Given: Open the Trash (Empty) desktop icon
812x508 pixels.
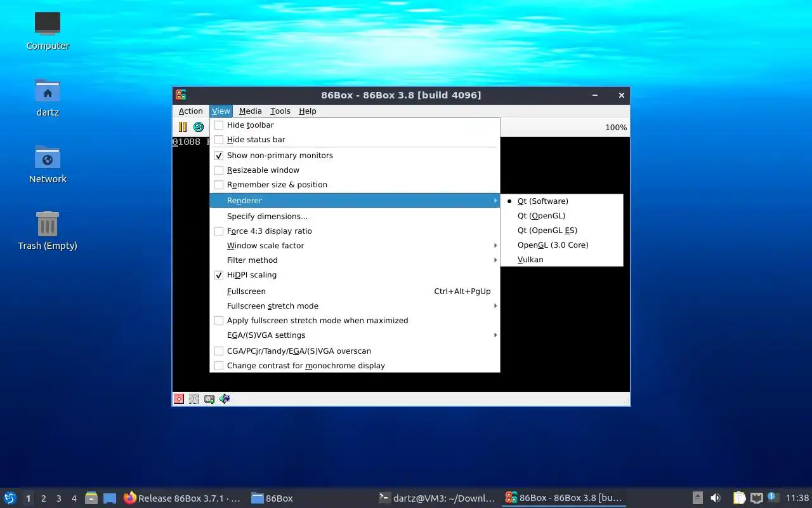Looking at the screenshot, I should [x=48, y=231].
